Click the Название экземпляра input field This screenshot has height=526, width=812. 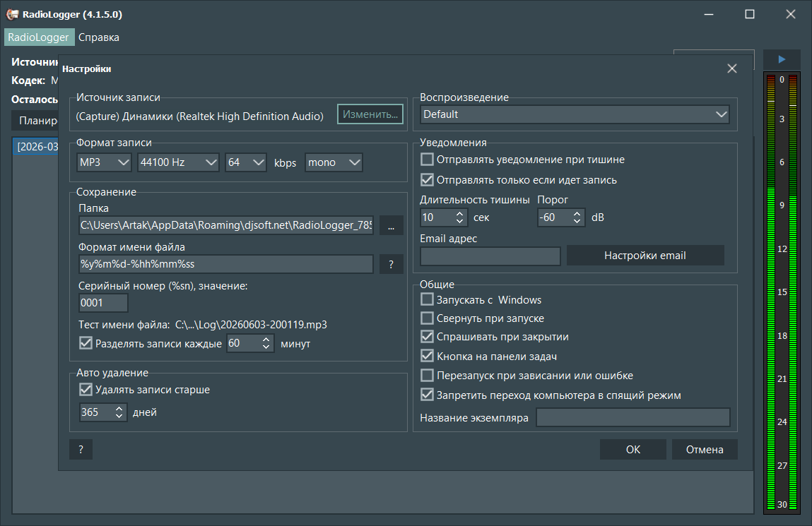point(632,417)
